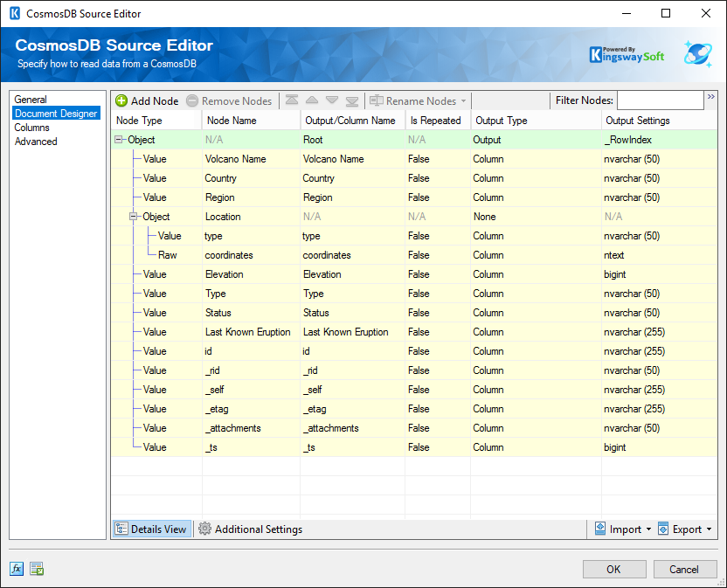Click the window title K icon
This screenshot has height=588, width=727.
[15, 13]
